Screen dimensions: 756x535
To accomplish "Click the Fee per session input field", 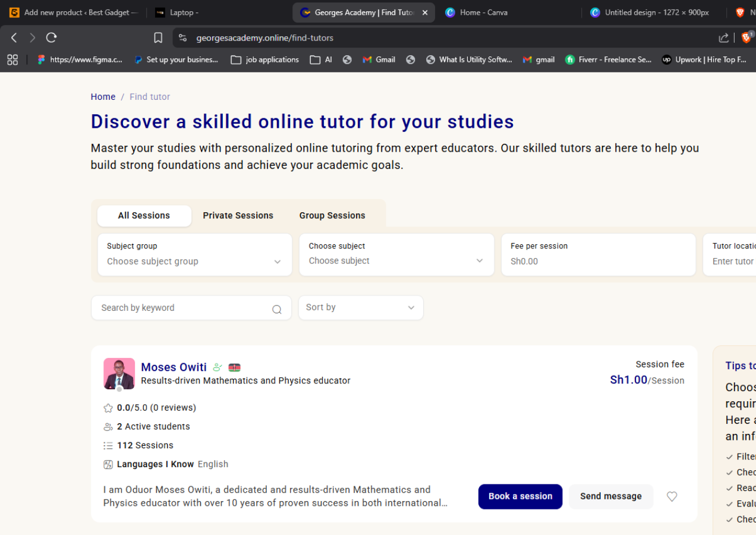I will point(597,261).
